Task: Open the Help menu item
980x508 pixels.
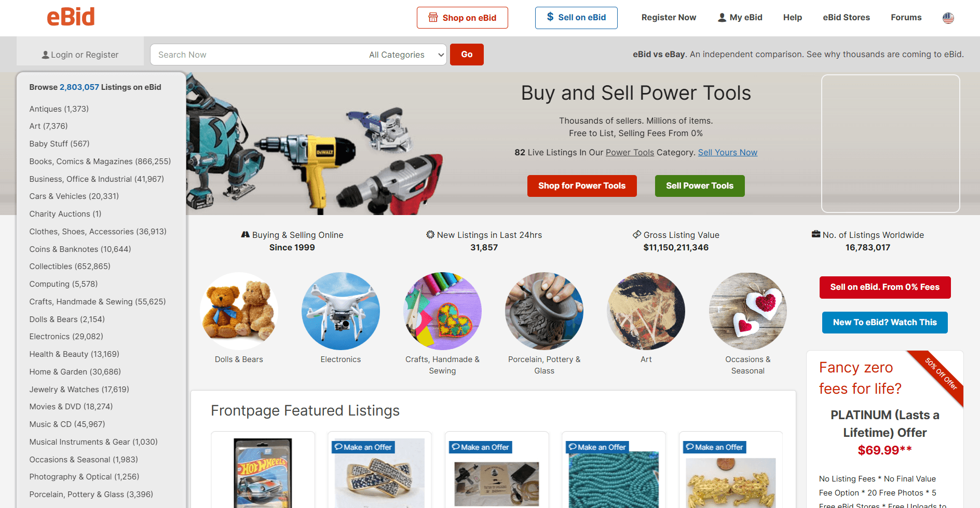Action: [793, 18]
